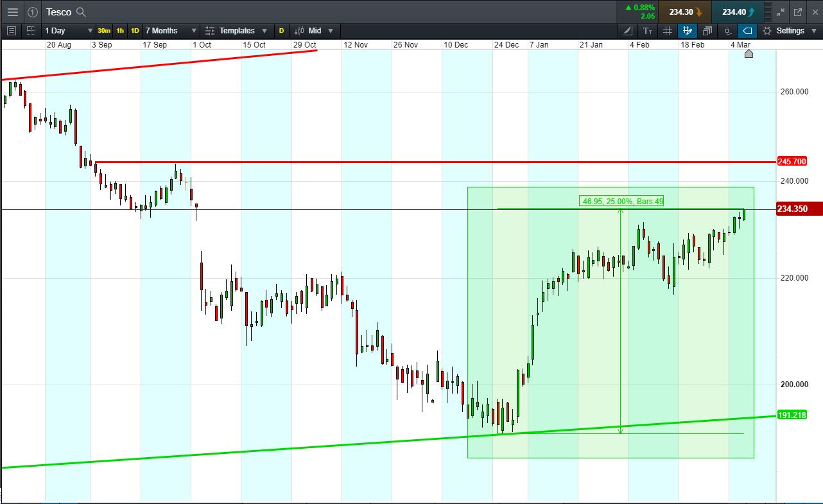Image resolution: width=823 pixels, height=504 pixels.
Task: Click the circled number 1 icon
Action: (33, 12)
